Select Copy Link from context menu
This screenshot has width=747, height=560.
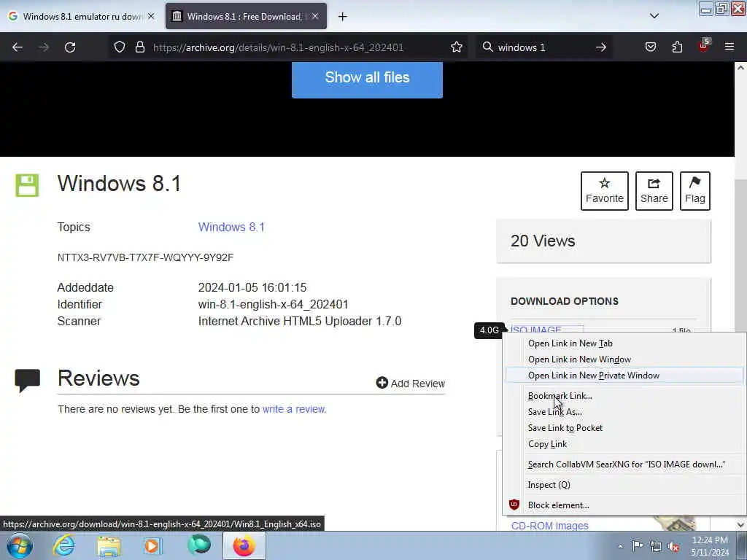pos(624,444)
